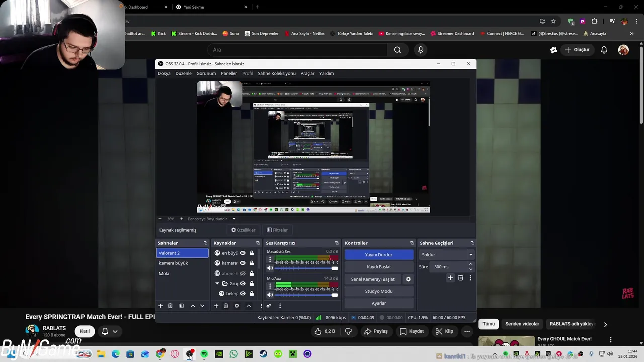644x362 pixels.
Task: Open the Ses Karıştırıcı toolbar three-dot menu
Action: coord(280,306)
